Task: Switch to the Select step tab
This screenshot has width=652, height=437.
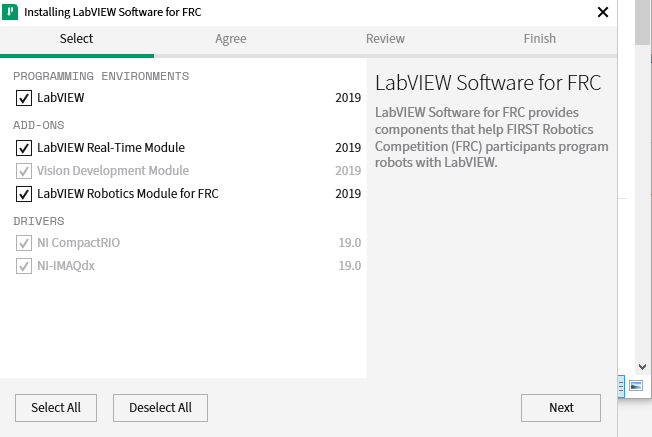Action: point(77,39)
